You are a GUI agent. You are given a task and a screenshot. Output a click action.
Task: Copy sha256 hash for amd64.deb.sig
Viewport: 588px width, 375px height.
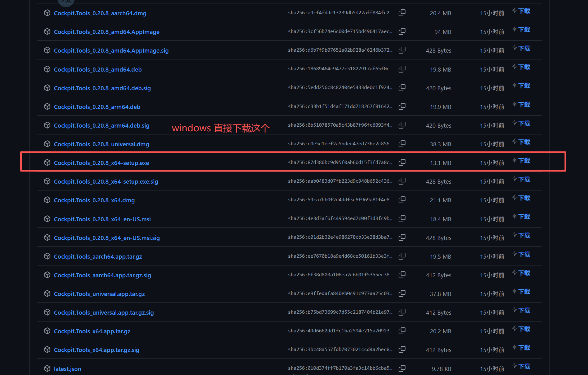pyautogui.click(x=402, y=88)
